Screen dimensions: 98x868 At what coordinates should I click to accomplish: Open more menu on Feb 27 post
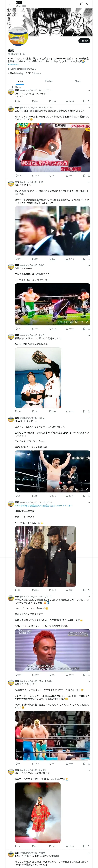pyautogui.click(x=89, y=418)
